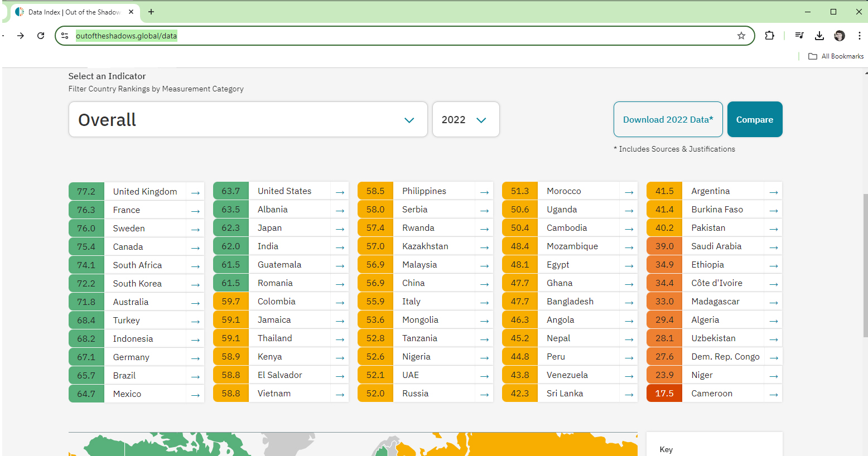Click the arrow icon beside United Kingdom

click(x=195, y=192)
